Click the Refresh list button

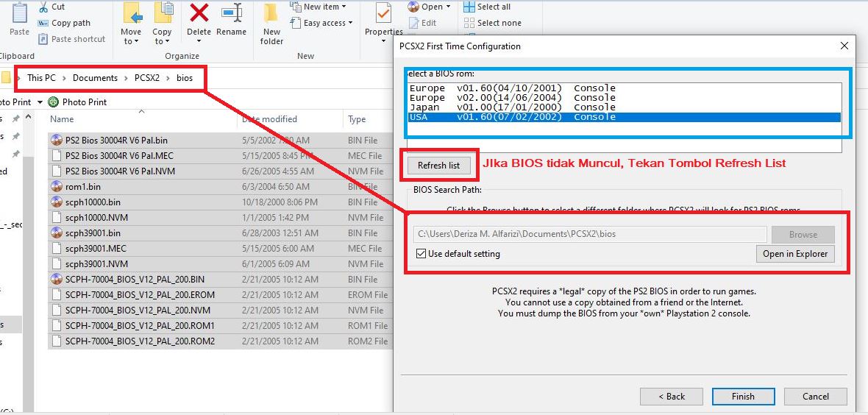click(x=439, y=165)
